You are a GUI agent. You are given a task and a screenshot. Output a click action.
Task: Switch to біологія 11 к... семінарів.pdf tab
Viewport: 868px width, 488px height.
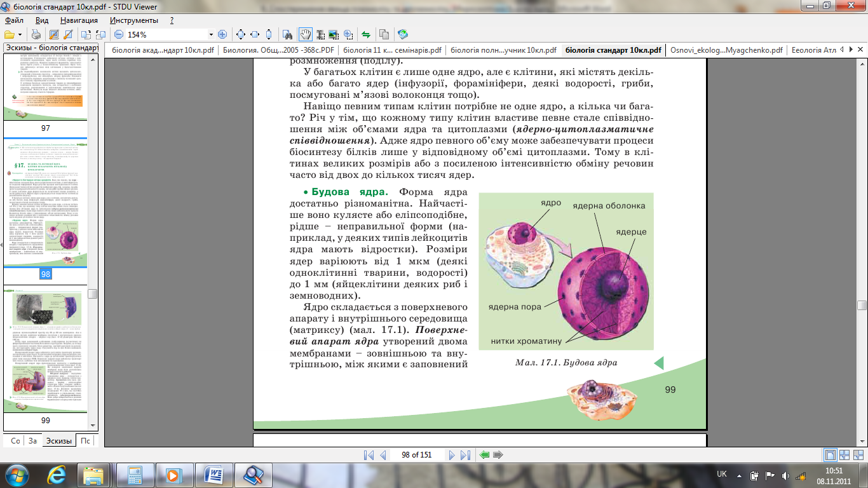(392, 50)
